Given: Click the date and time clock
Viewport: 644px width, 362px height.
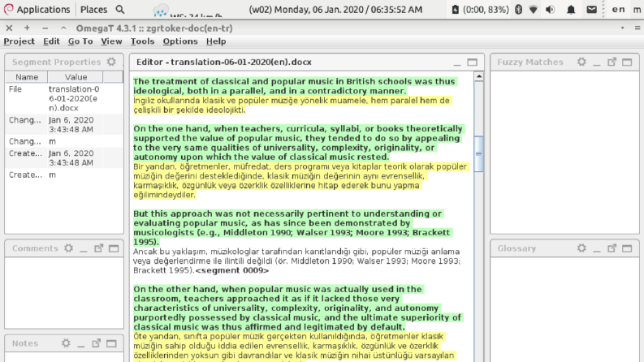Looking at the screenshot, I should point(335,10).
